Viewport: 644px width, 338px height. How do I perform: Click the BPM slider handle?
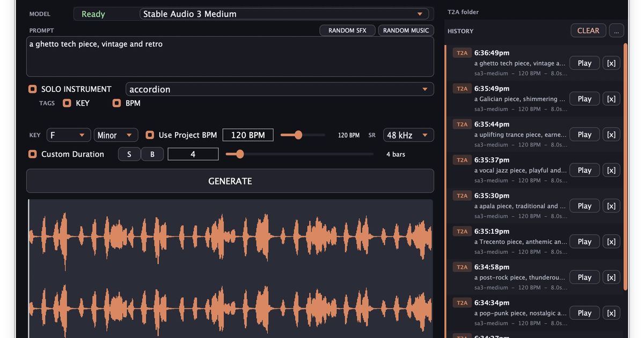298,135
